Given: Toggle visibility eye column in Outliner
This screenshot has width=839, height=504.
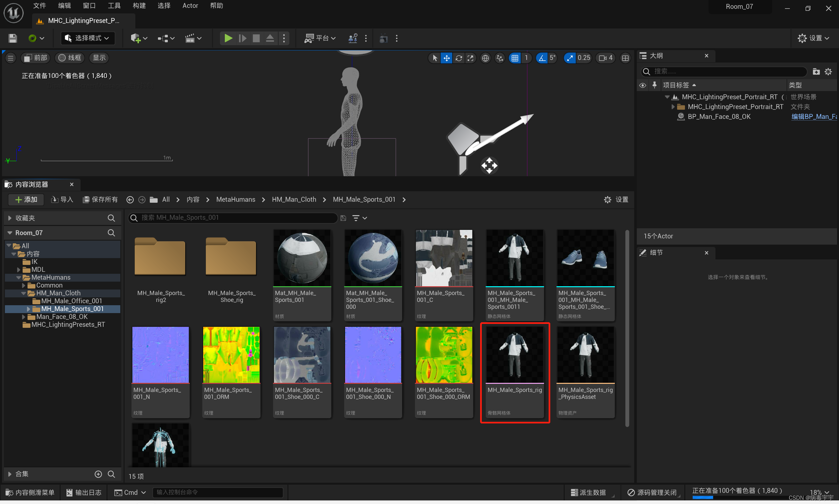Looking at the screenshot, I should coord(642,85).
